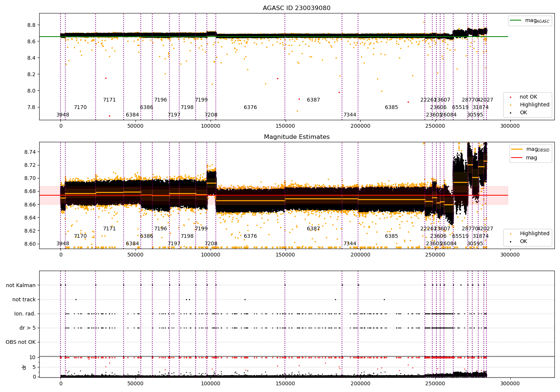
Task: Click OBSID label 7199 in the top plot
Action: (x=201, y=100)
